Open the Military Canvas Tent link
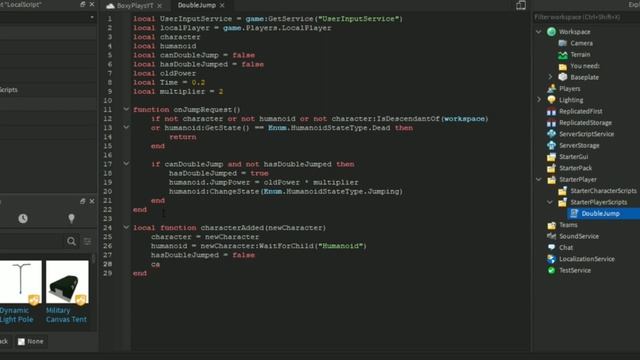This screenshot has width=640, height=360. 66,315
